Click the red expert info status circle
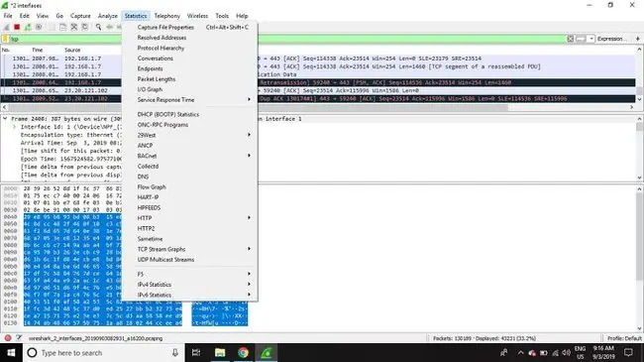The height and width of the screenshot is (362, 644). [8, 338]
